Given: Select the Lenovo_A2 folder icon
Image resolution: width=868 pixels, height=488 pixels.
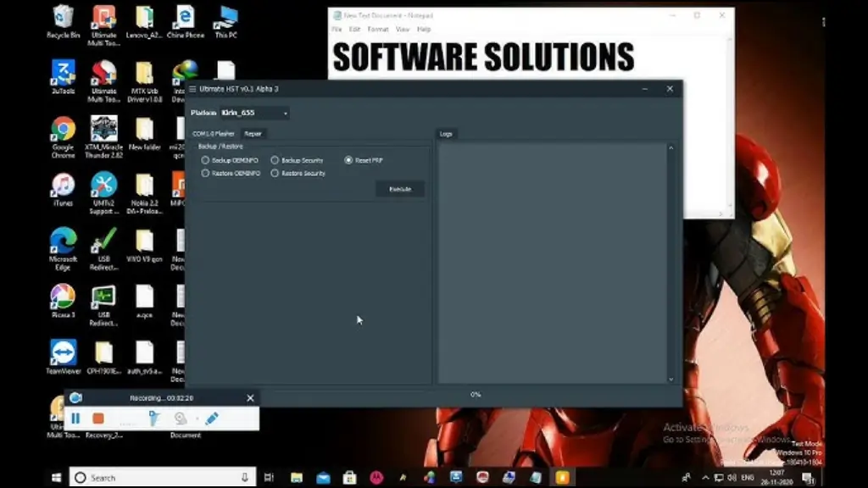Looking at the screenshot, I should 144,22.
